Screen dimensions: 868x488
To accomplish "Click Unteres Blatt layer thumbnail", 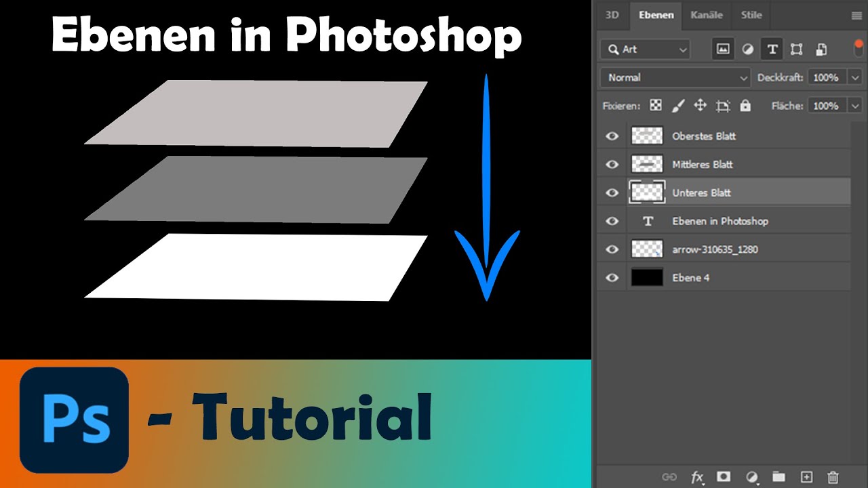I will [x=647, y=192].
